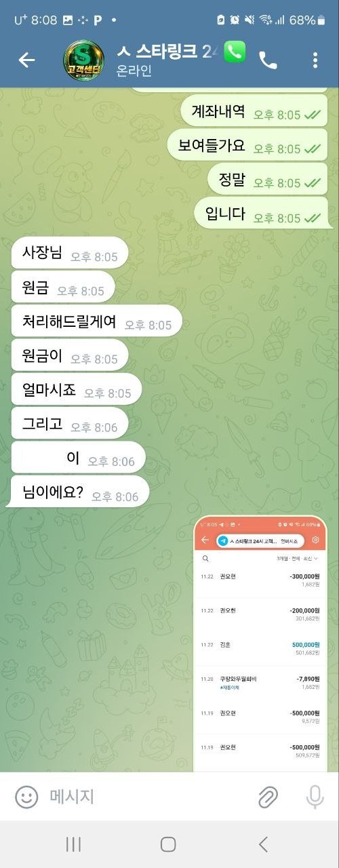
Task: Open the 고객센터 profile avatar
Action: [83, 60]
